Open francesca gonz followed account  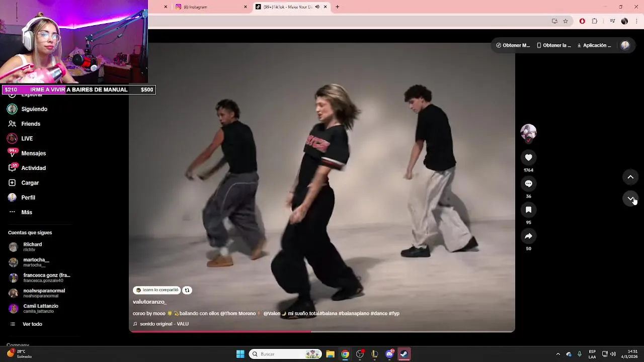(x=39, y=278)
